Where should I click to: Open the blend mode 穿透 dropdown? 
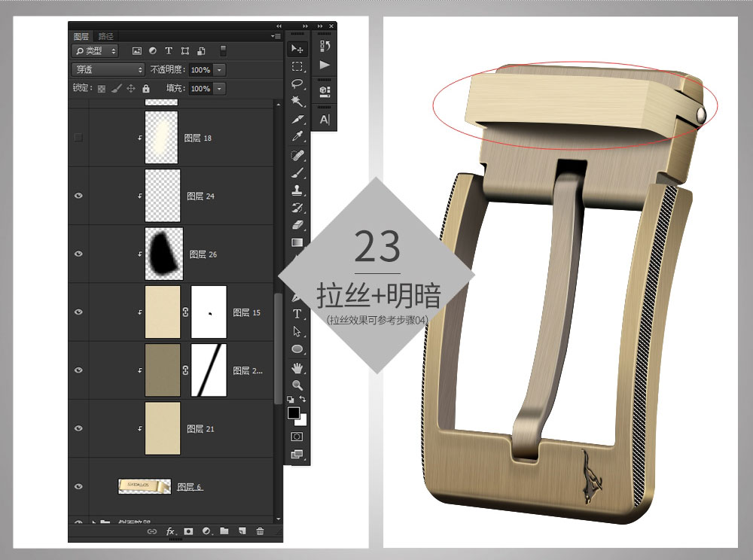click(x=108, y=69)
